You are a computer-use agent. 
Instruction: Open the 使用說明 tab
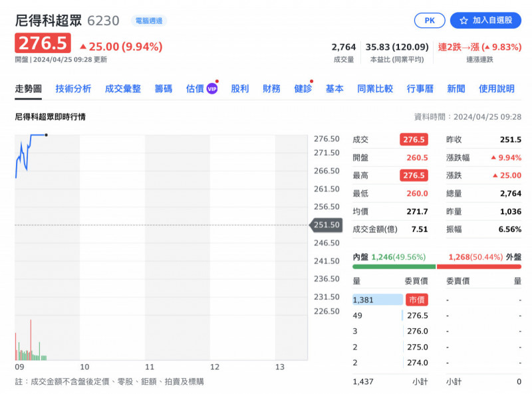(x=496, y=89)
